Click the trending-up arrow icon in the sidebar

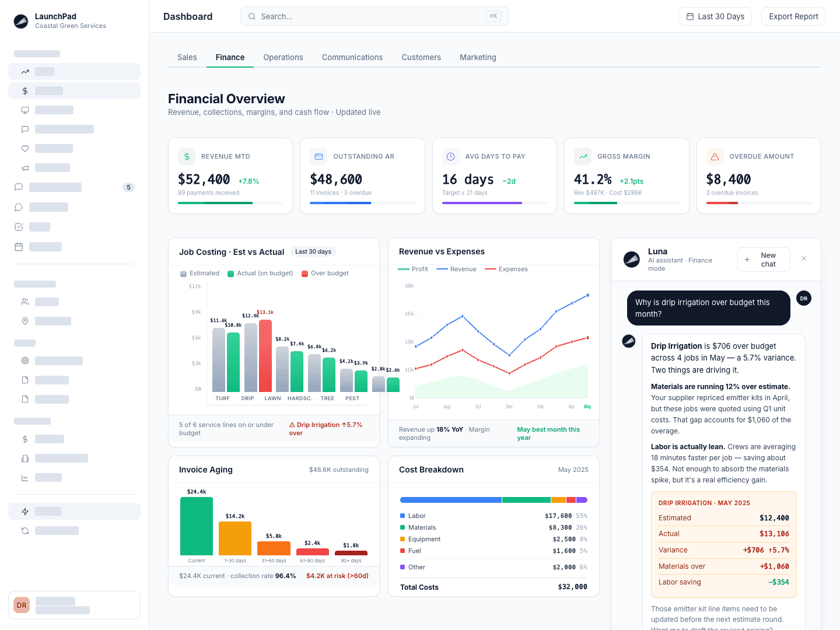point(25,72)
